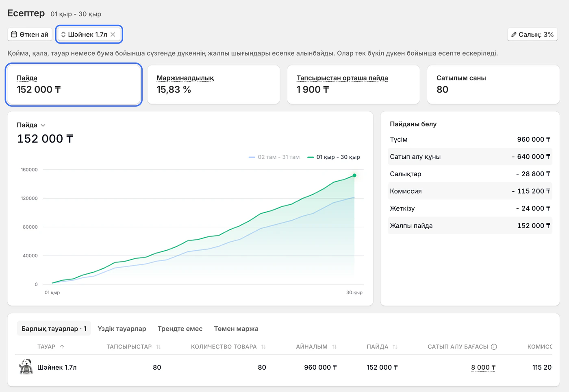Click the Комиссия - 115 200 ₸ row
Screen dimensions: 569x392
coord(470,191)
